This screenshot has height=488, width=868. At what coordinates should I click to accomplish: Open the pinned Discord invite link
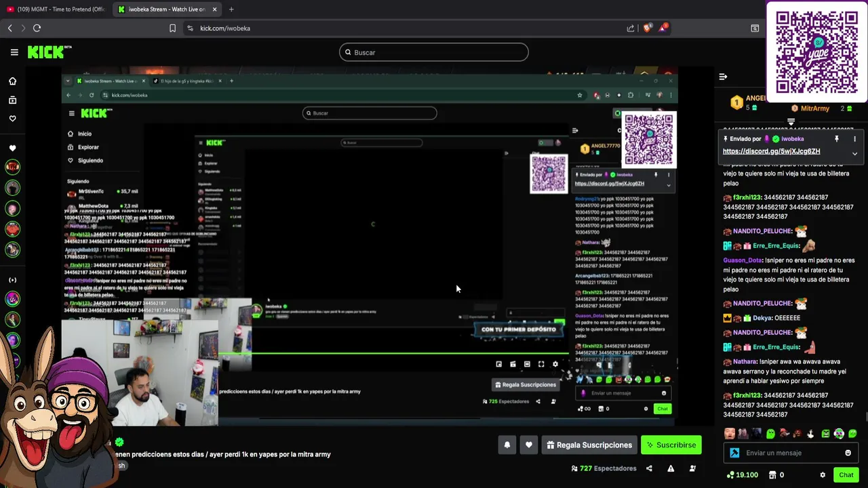pyautogui.click(x=771, y=151)
